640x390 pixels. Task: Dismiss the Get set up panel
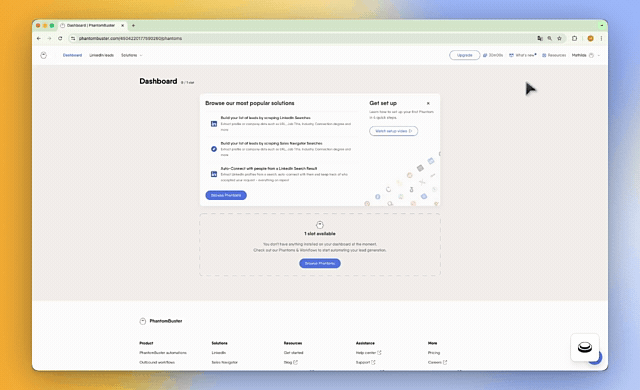coord(428,103)
